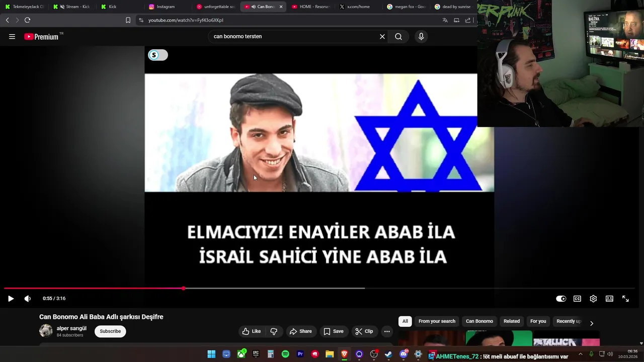Save video to playlist
644x362 pixels.
(334, 331)
